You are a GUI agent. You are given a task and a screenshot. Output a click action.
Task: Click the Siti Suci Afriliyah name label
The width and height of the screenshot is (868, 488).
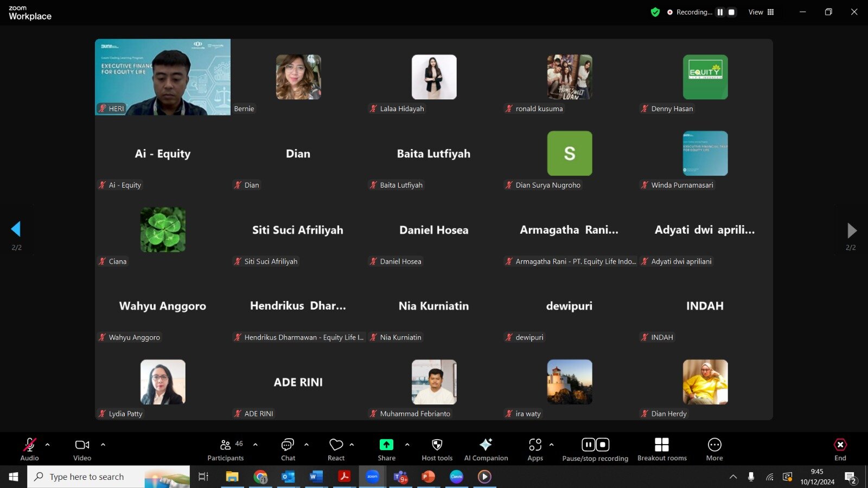click(271, 261)
